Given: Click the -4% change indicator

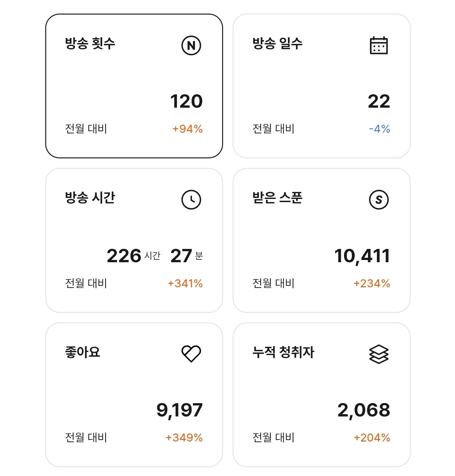Looking at the screenshot, I should (379, 129).
